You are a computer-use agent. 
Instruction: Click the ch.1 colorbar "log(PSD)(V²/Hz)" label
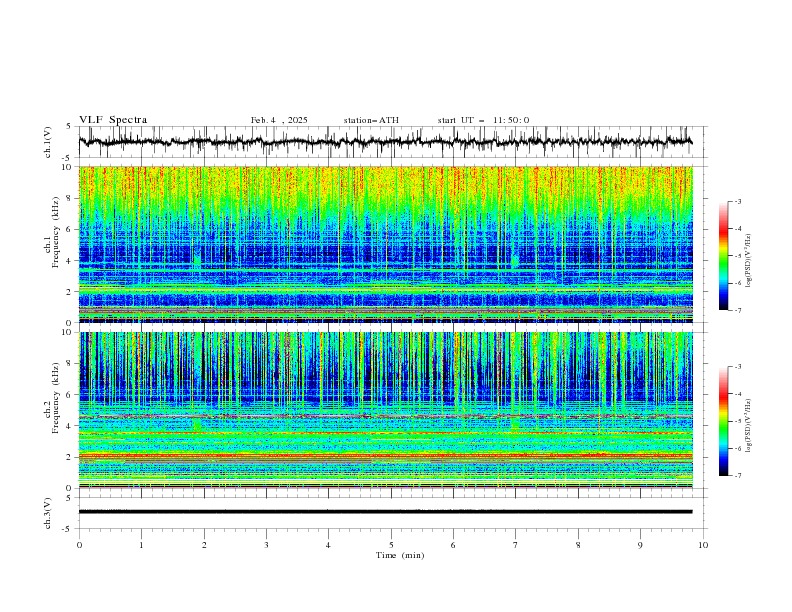click(749, 261)
